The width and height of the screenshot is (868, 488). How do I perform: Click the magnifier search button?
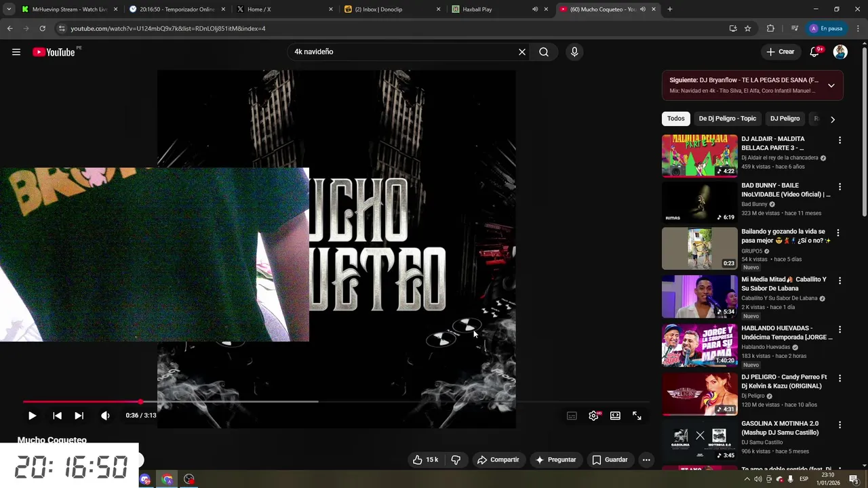click(544, 52)
